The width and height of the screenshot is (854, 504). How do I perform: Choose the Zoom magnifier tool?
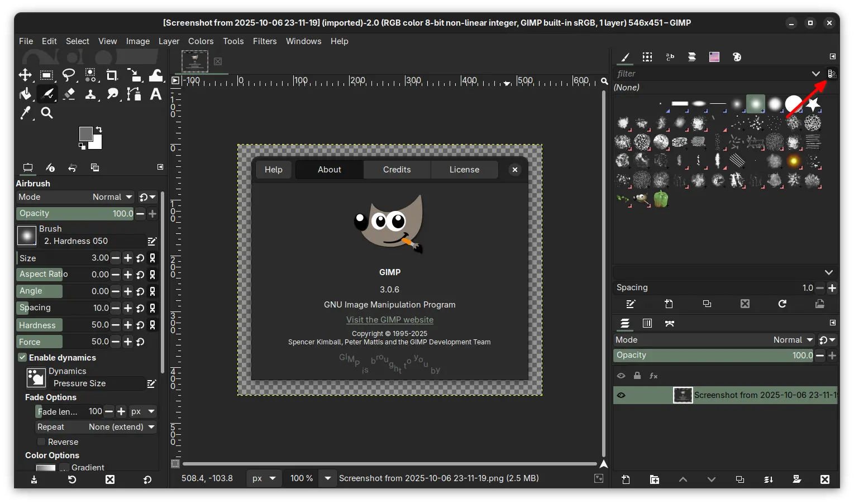[x=47, y=113]
